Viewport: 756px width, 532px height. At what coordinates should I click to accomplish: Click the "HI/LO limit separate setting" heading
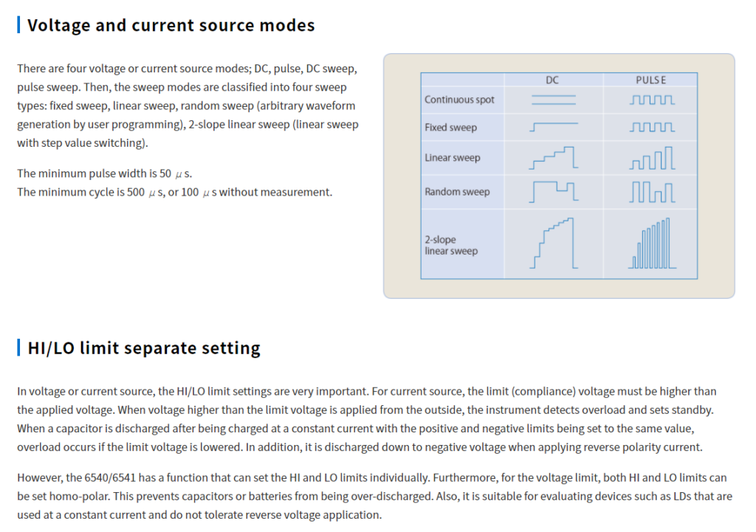[x=143, y=348]
